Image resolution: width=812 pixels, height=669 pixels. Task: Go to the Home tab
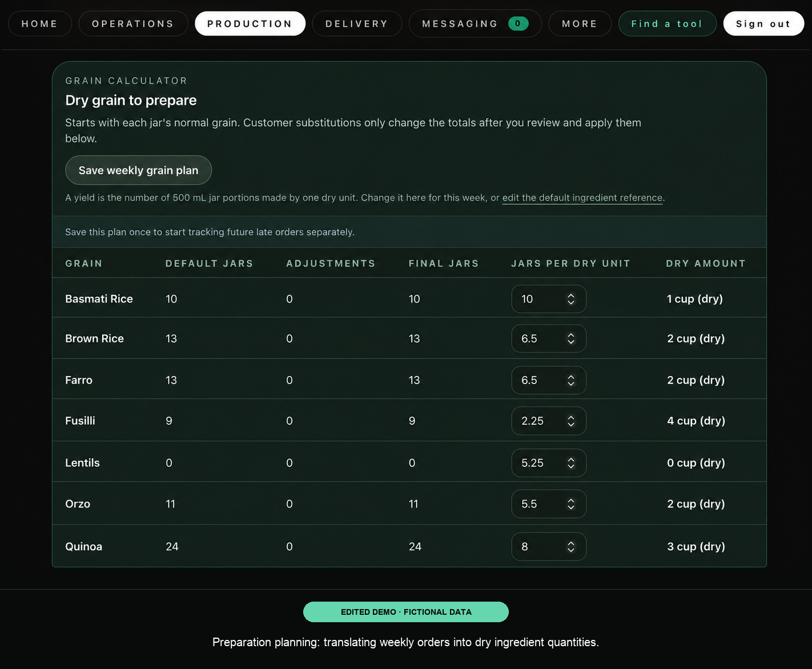(40, 24)
